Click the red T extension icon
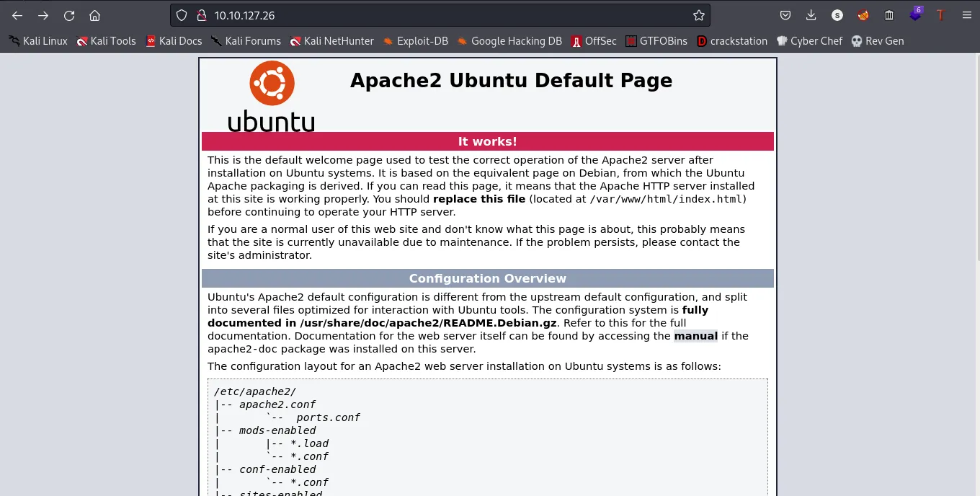 coord(940,15)
